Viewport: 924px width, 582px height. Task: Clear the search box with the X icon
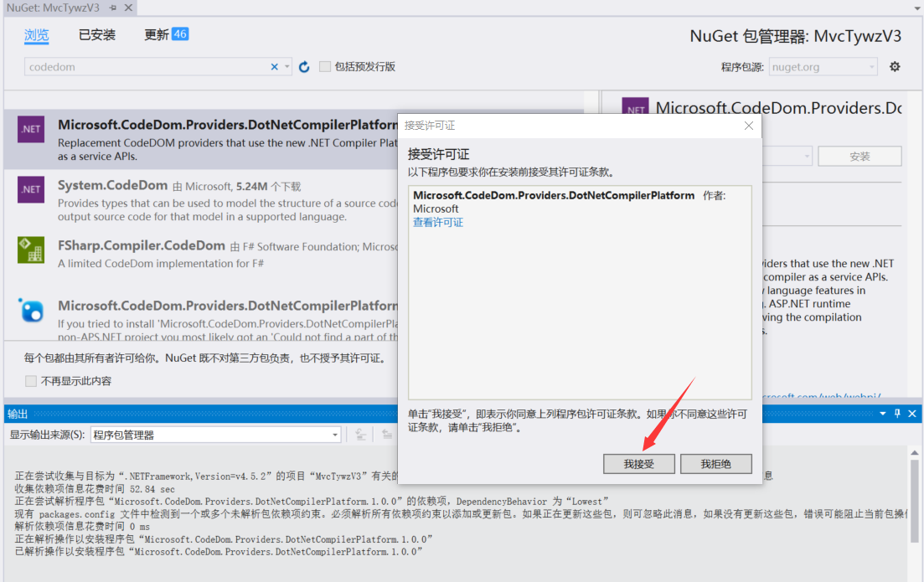274,65
